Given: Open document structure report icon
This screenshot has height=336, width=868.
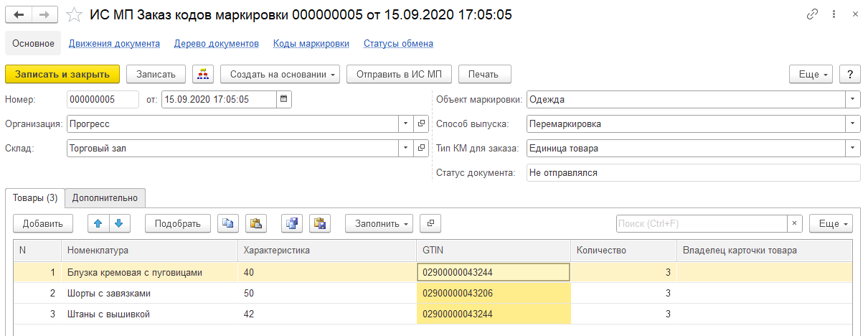Looking at the screenshot, I should tap(203, 74).
